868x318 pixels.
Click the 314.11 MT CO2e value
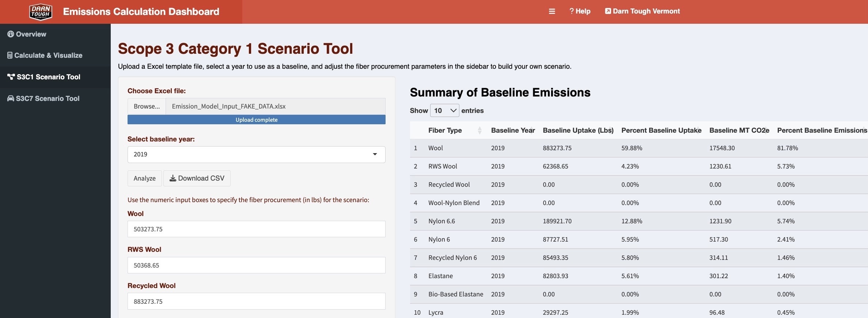click(719, 258)
